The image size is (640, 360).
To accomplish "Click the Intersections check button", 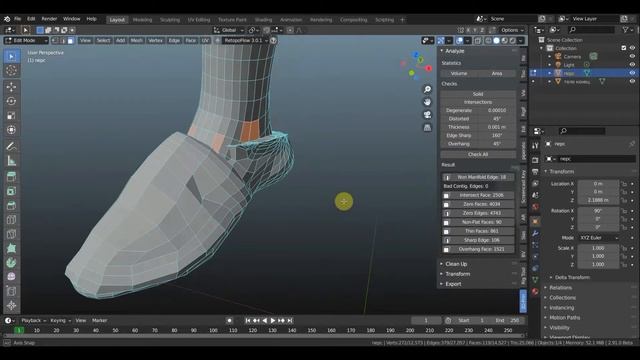I will coord(478,102).
